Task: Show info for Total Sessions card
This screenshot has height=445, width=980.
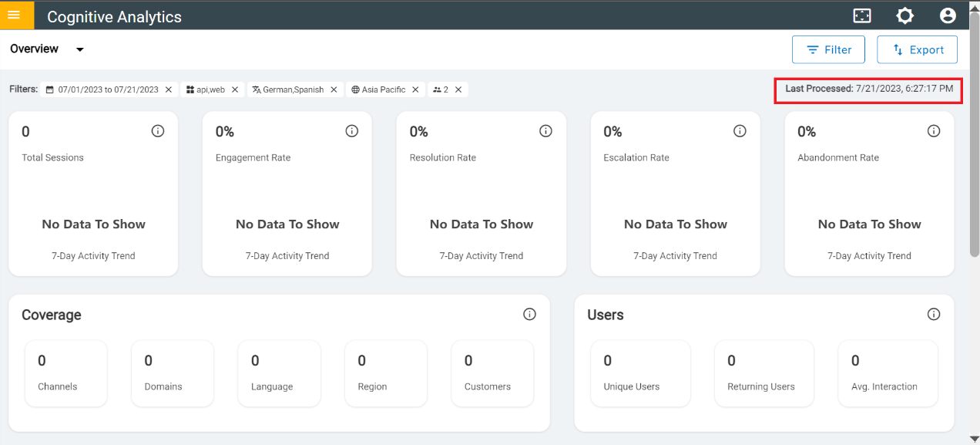Action: 158,131
